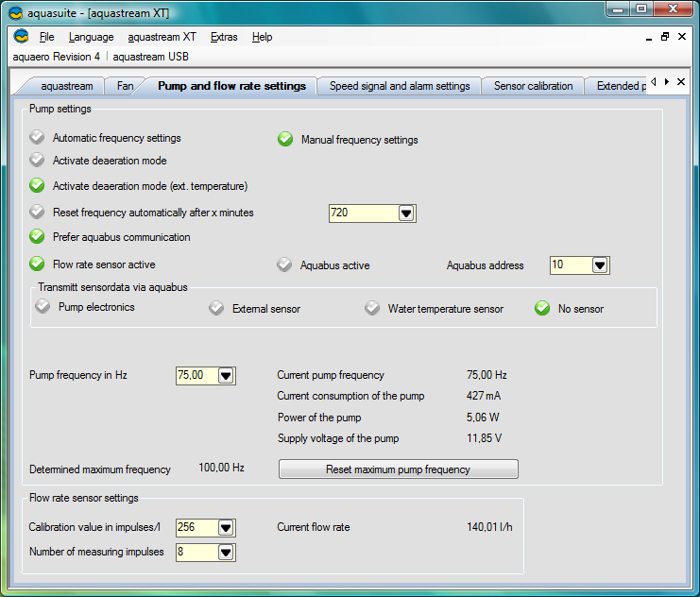Image resolution: width=700 pixels, height=597 pixels.
Task: Minimize the inner child window
Action: tap(649, 38)
